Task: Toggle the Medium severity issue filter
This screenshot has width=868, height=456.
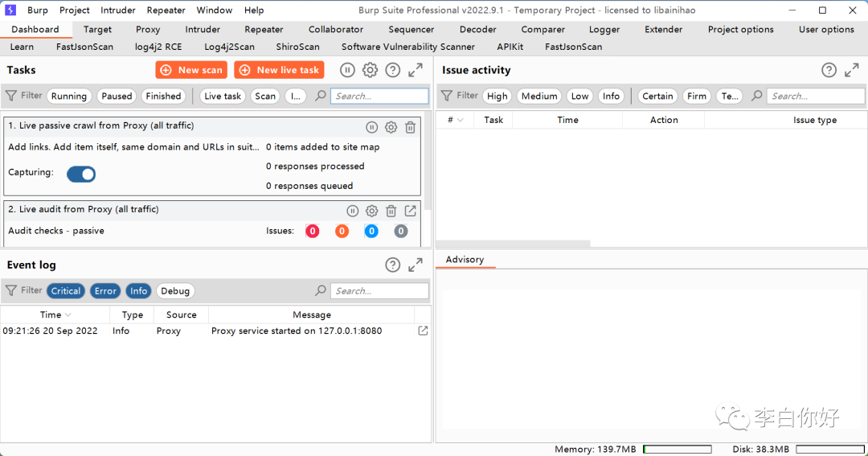Action: [x=539, y=96]
